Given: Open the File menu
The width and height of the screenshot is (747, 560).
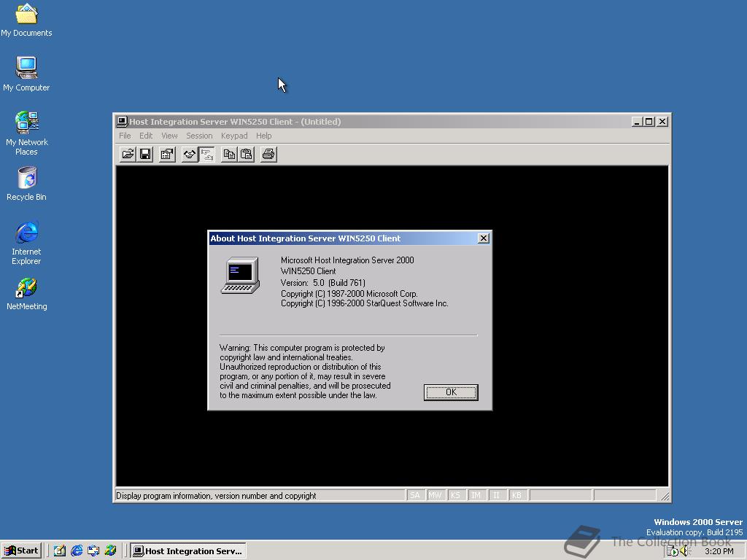Looking at the screenshot, I should [125, 136].
